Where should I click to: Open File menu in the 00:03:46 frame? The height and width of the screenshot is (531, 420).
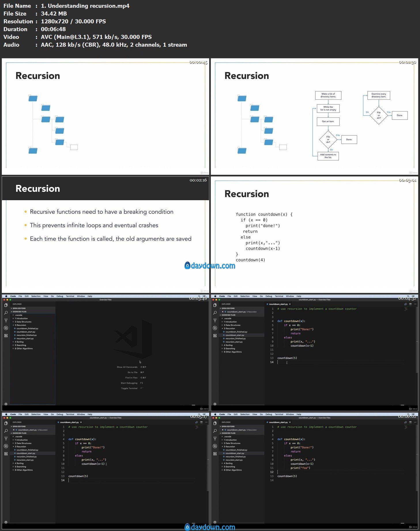click(20, 296)
